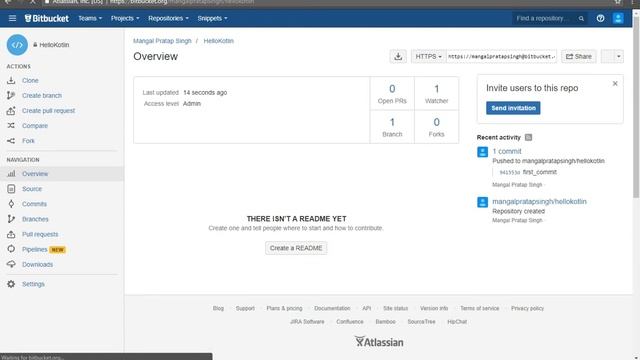Viewport: 640px width, 360px height.
Task: Click avatar beside mangalpratapsingh/hellokotlin activity
Action: coord(482,202)
